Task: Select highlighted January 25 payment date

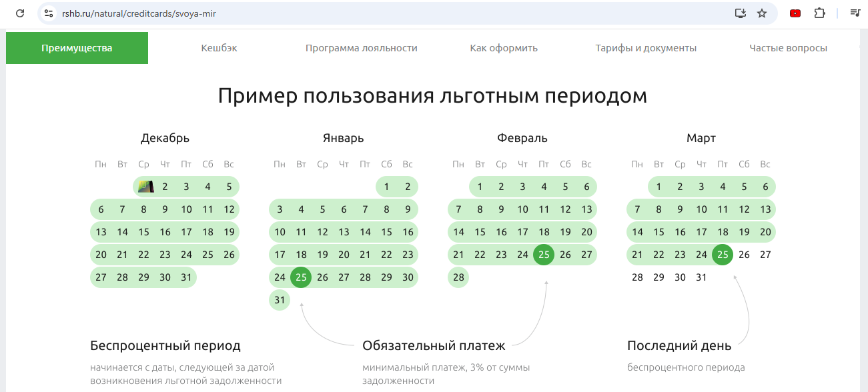Action: pos(301,277)
